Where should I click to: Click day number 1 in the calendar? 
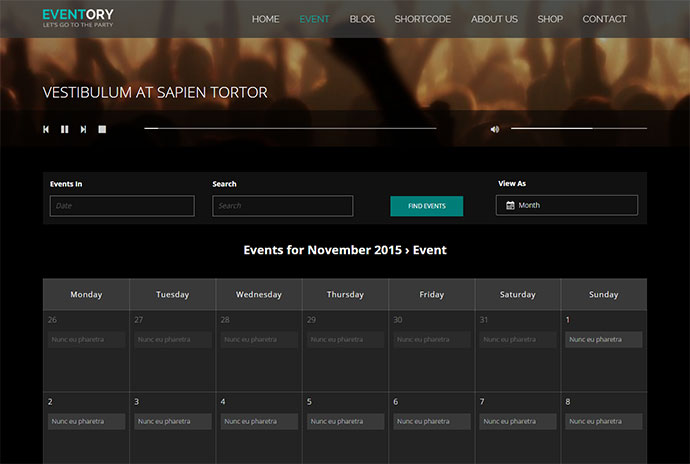[x=568, y=320]
